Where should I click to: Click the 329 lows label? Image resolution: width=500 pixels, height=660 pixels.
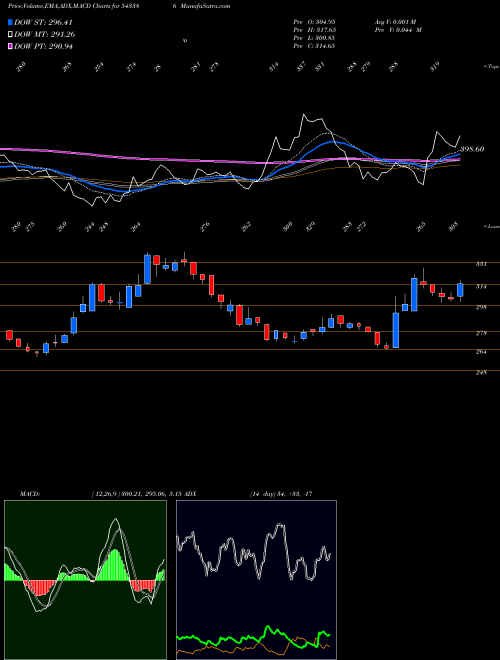coord(309,227)
